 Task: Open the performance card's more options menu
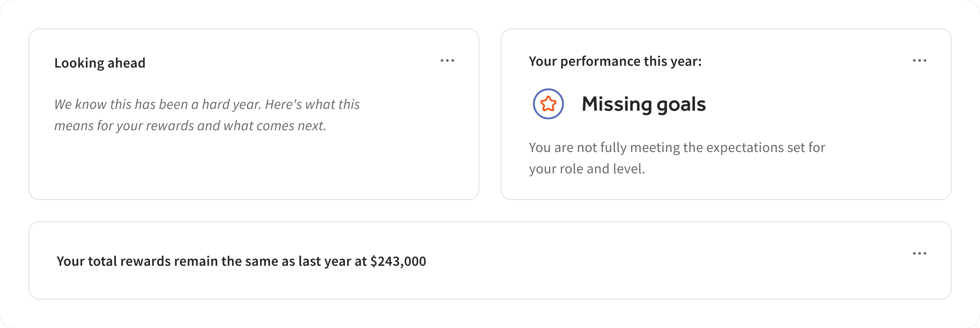point(919,60)
